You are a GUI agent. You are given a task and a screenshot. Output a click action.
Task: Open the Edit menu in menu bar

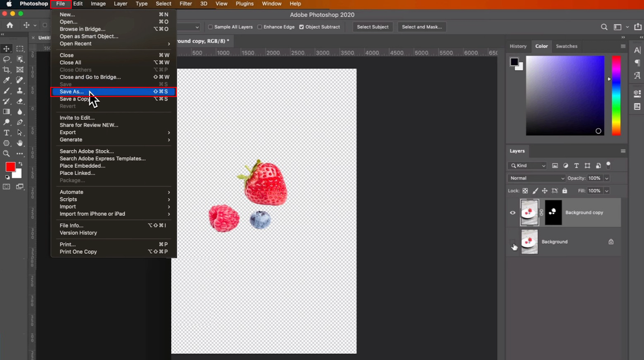click(x=78, y=4)
